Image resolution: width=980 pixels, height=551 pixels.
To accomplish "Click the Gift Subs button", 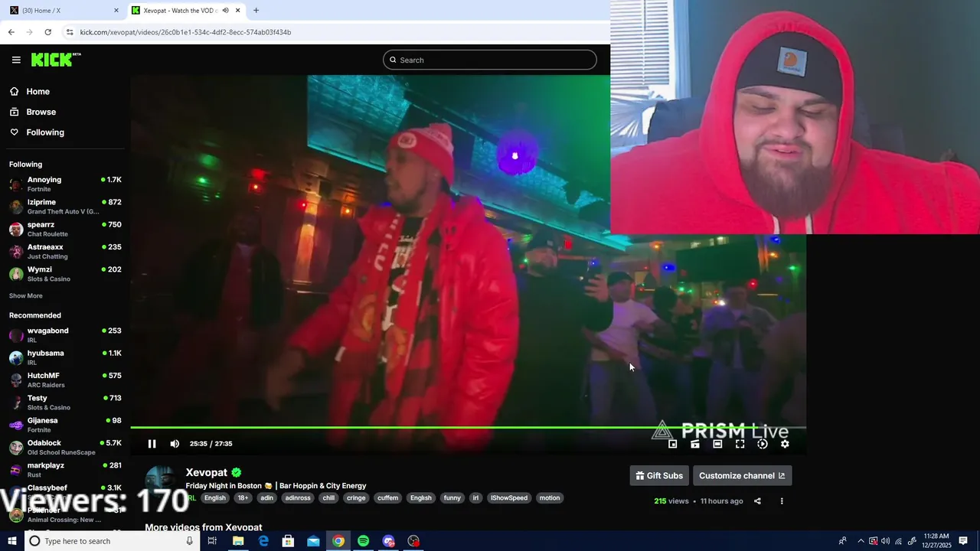I will [659, 475].
